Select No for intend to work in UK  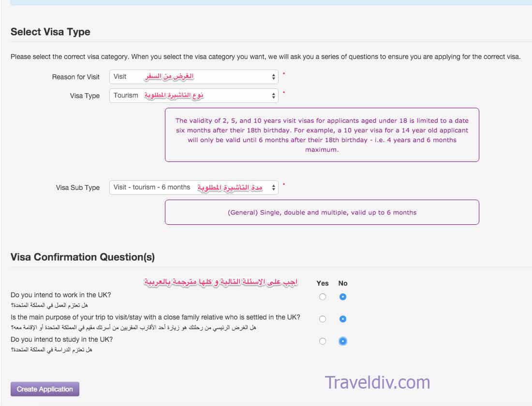click(343, 297)
